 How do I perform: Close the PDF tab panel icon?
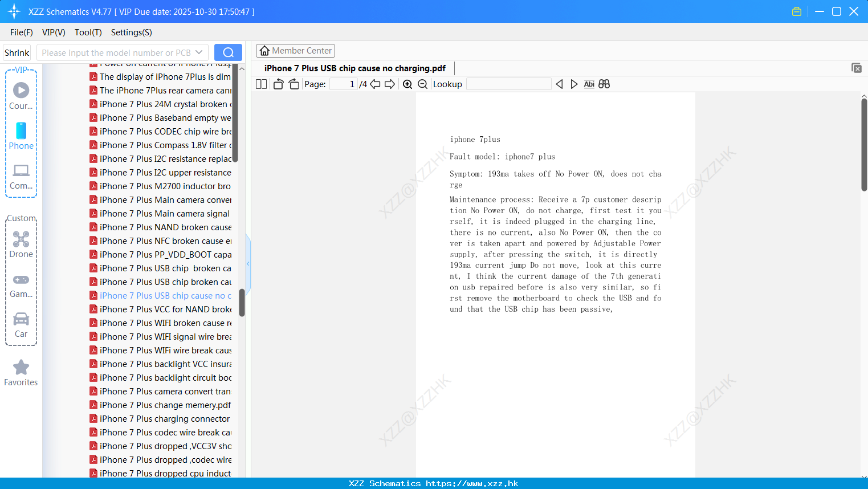click(x=857, y=68)
